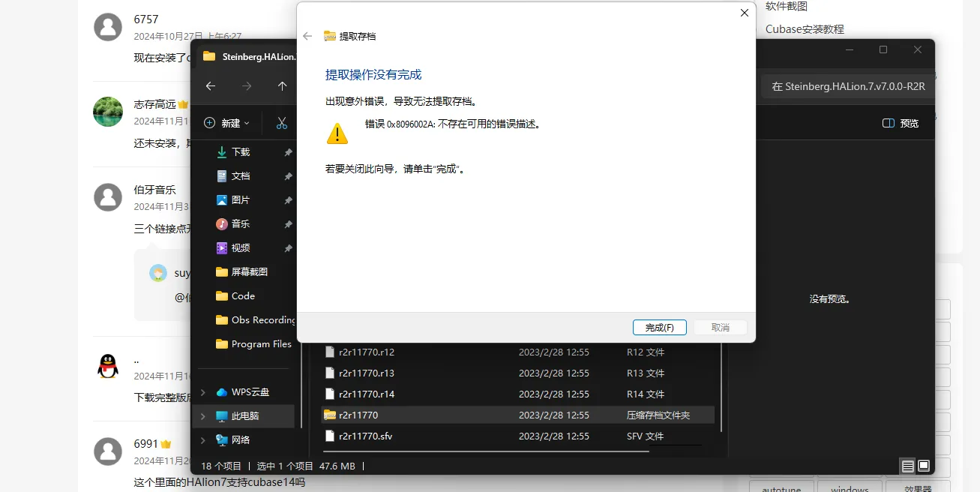This screenshot has width=980, height=492.
Task: Click 完成(F) to close the extraction wizard
Action: (x=659, y=327)
